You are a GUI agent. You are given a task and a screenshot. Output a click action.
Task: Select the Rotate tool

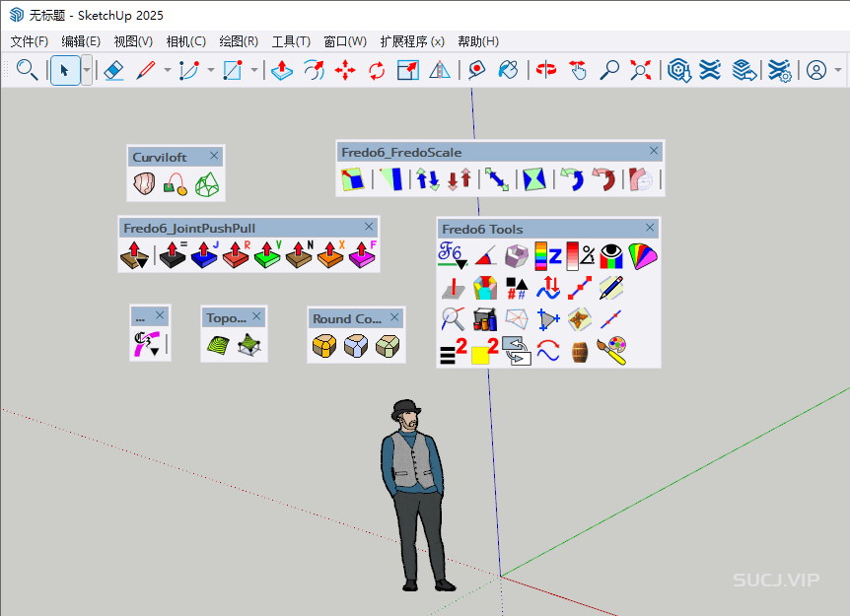coord(377,70)
